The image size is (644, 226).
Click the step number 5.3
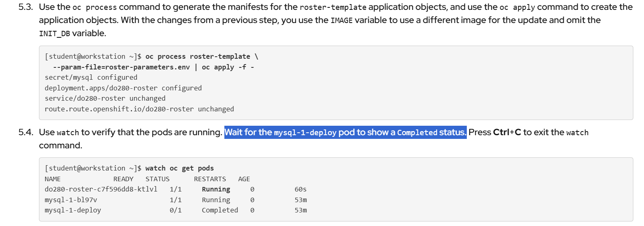(25, 7)
